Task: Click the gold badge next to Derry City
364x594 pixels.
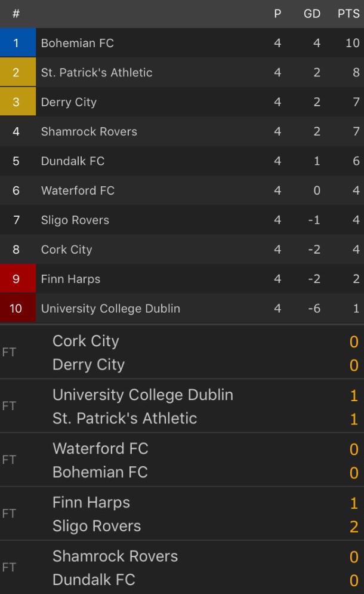Action: pyautogui.click(x=18, y=101)
